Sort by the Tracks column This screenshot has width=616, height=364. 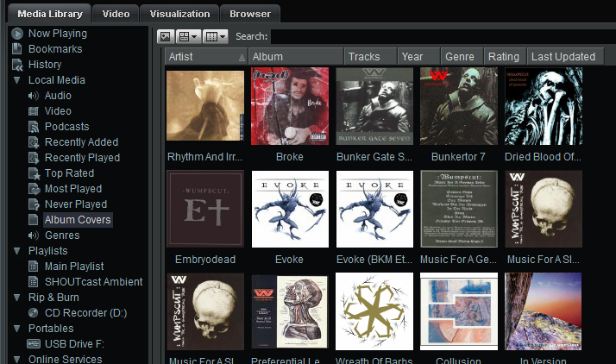click(x=371, y=57)
